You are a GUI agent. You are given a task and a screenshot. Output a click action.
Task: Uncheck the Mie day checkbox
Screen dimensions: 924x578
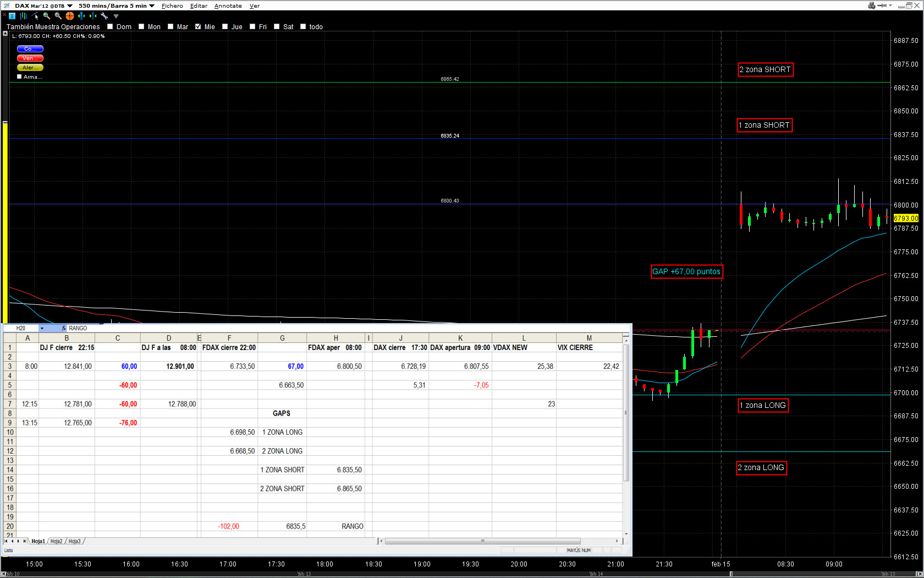click(198, 26)
